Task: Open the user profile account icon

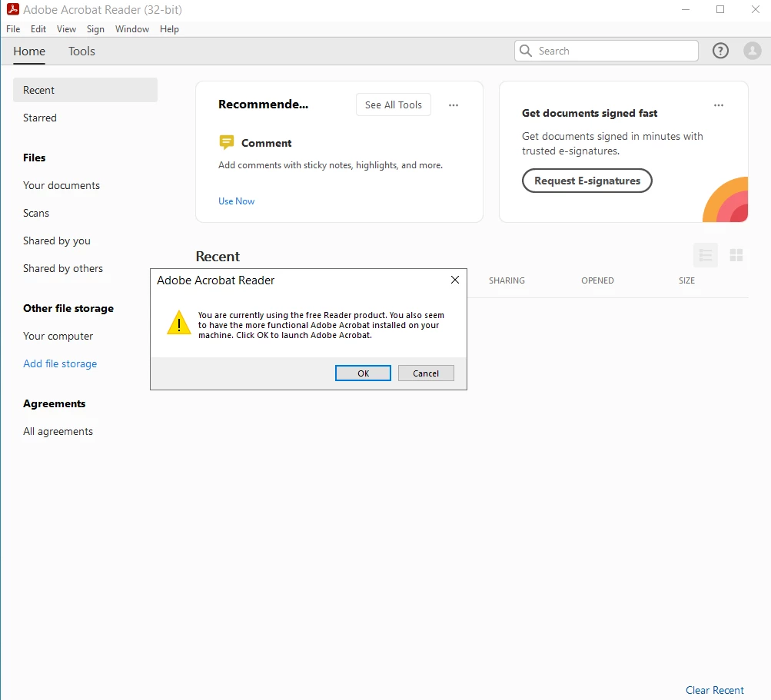Action: [x=752, y=51]
